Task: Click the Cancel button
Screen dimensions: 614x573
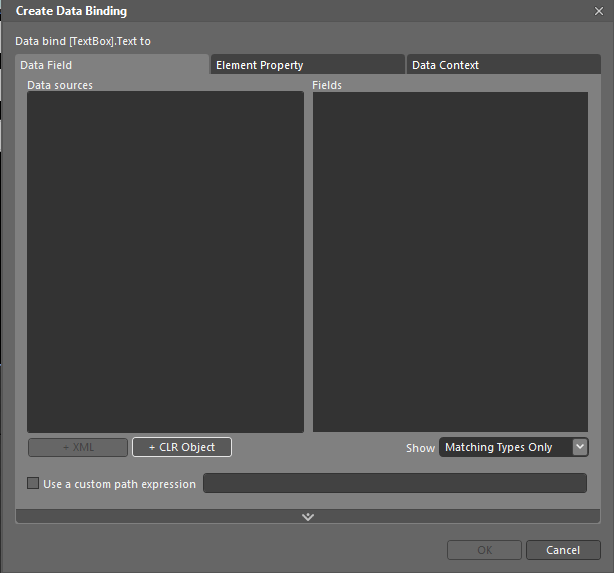Action: pyautogui.click(x=563, y=550)
